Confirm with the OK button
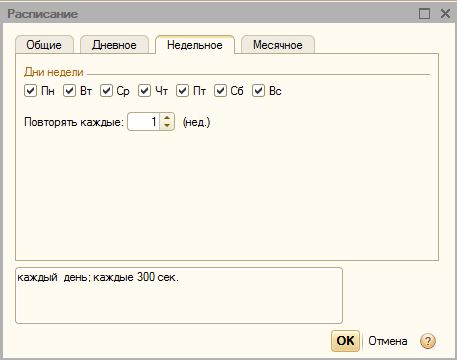 345,341
